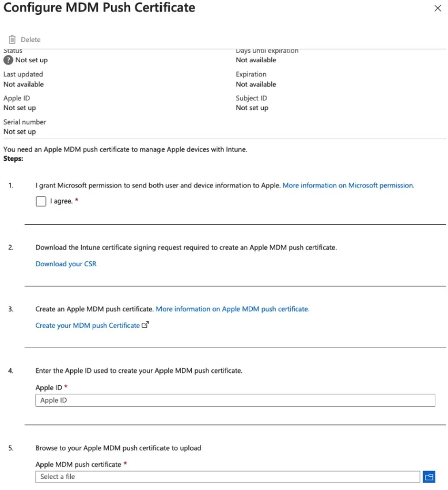
Task: Select the Serial number label
Action: tap(25, 122)
